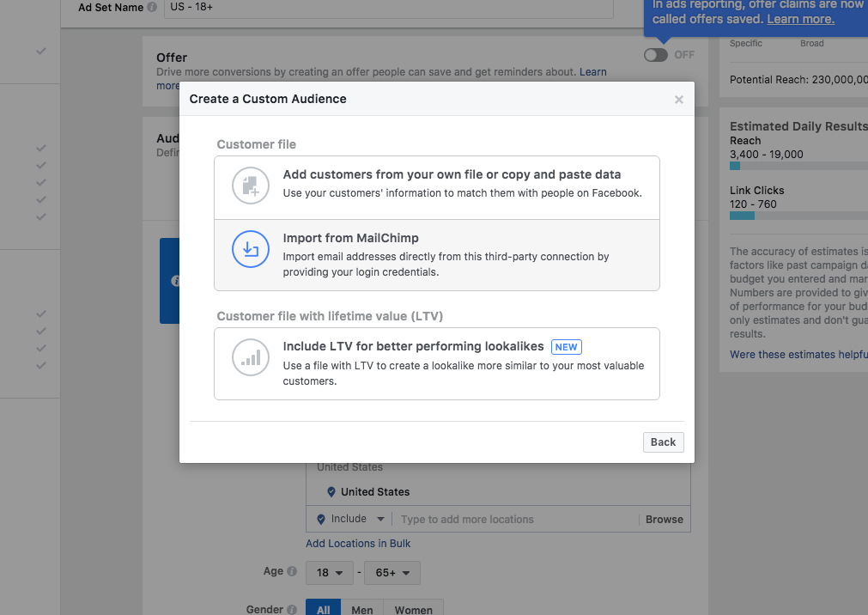Click the Customer file section heading
This screenshot has width=868, height=615.
(257, 144)
